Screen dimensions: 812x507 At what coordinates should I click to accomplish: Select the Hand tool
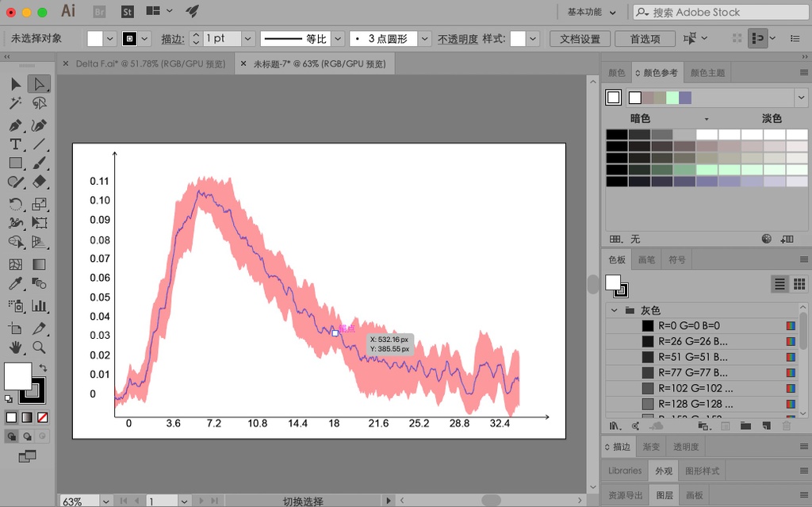tap(15, 347)
